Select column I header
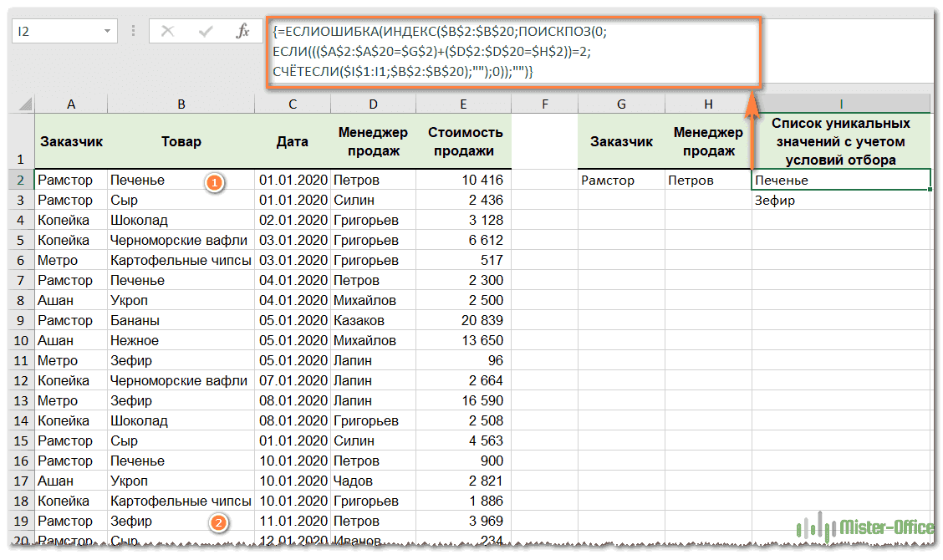Image resolution: width=943 pixels, height=560 pixels. point(840,104)
